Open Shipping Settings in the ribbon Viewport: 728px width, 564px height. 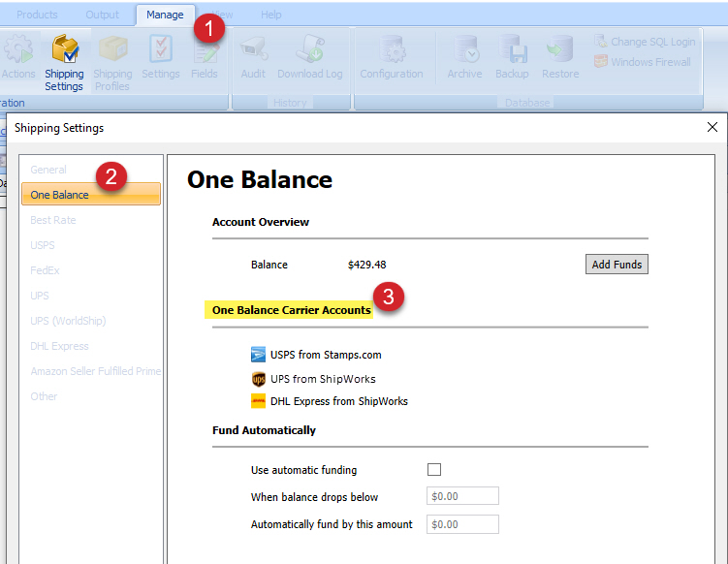pos(64,63)
